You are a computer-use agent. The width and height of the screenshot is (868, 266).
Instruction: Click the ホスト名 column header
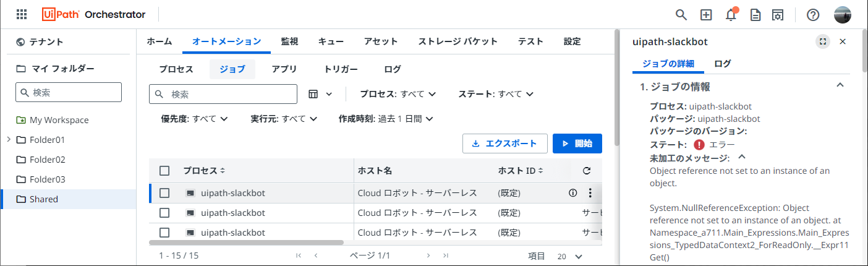[x=375, y=171]
